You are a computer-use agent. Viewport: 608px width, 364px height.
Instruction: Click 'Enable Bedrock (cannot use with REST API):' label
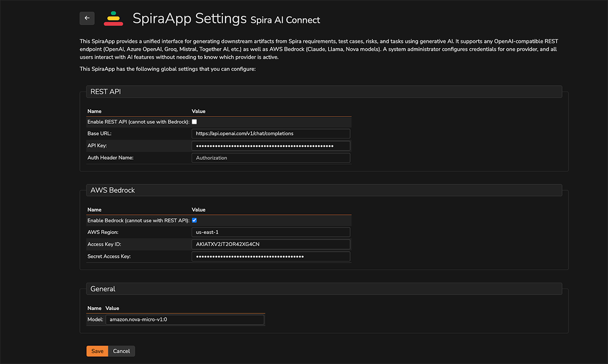click(x=138, y=220)
